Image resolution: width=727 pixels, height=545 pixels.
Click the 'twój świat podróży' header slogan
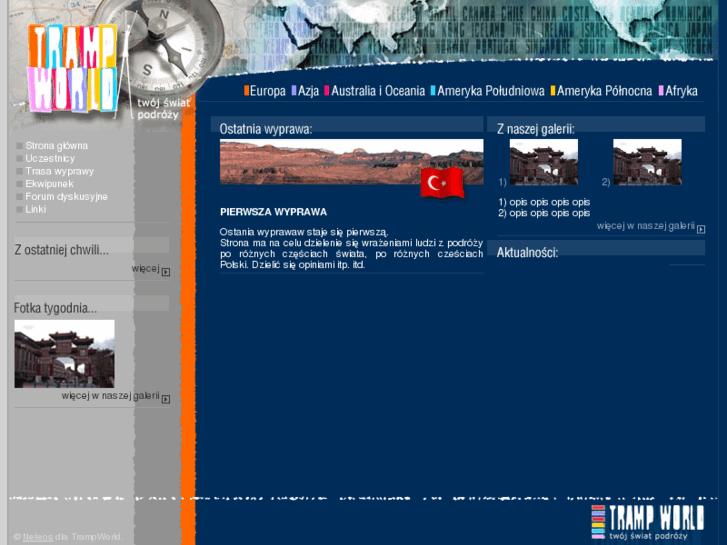pos(163,109)
